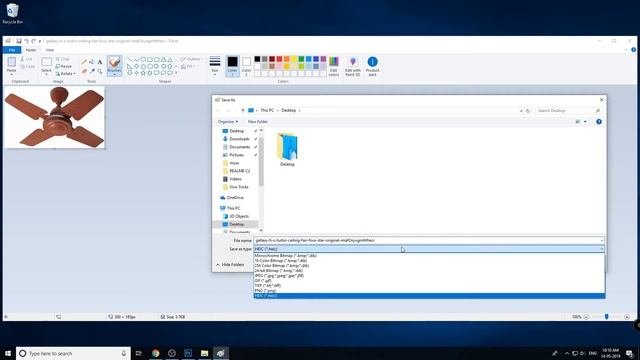Viewport: 640px width, 360px height.
Task: Select the Pencil tool in Paint
Action: coord(84,62)
